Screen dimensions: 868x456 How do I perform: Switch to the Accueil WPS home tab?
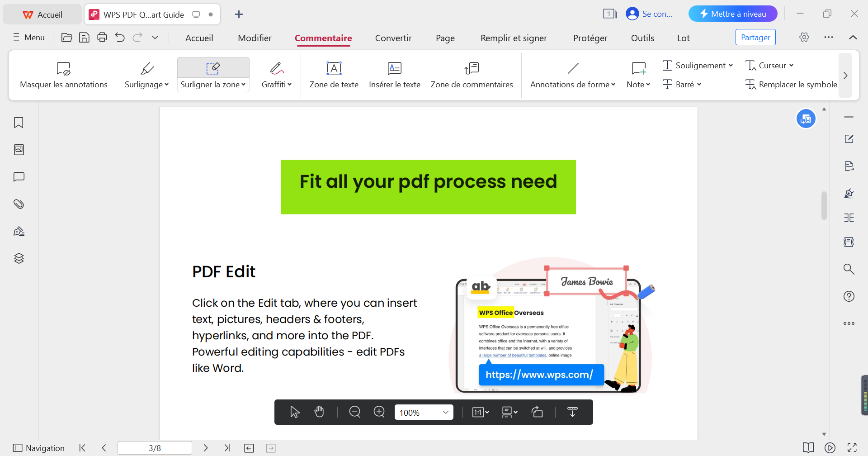[42, 14]
